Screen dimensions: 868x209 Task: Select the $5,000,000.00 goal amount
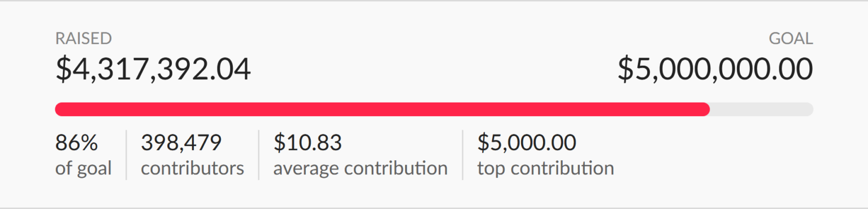(715, 69)
